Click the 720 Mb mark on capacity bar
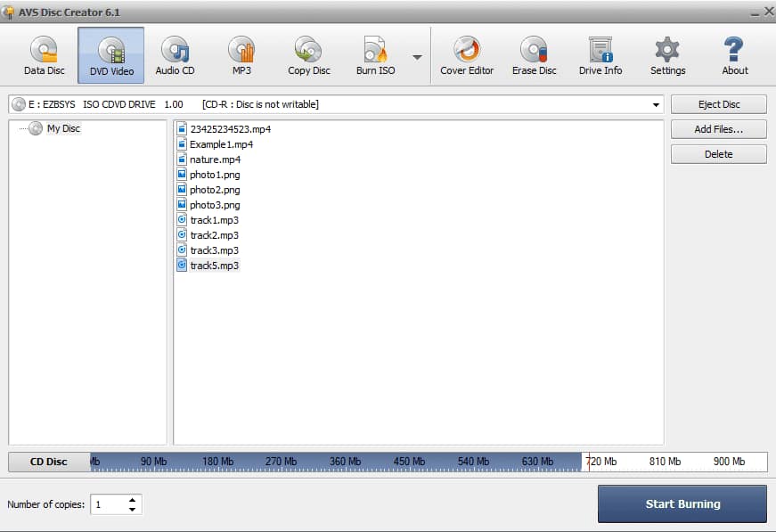This screenshot has height=532, width=776. (x=601, y=462)
